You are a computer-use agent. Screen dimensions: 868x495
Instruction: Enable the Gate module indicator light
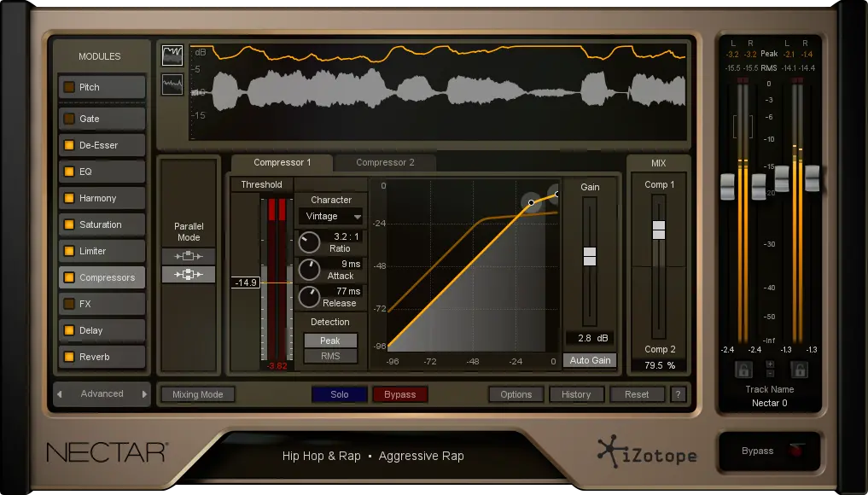[69, 119]
